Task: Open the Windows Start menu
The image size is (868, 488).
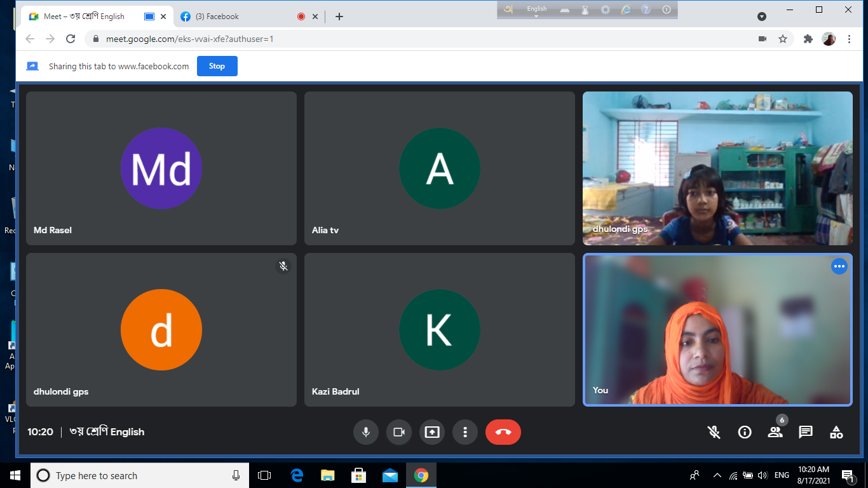Action: (x=15, y=475)
